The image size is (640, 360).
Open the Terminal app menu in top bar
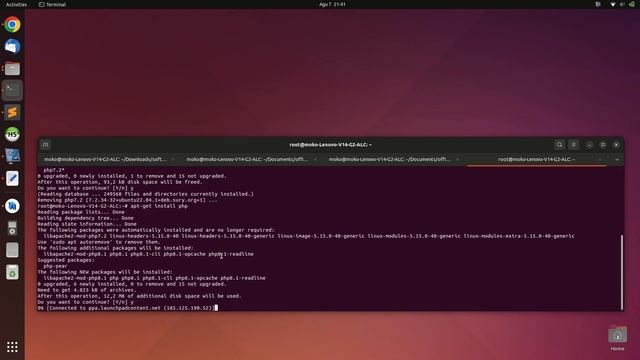click(x=52, y=4)
